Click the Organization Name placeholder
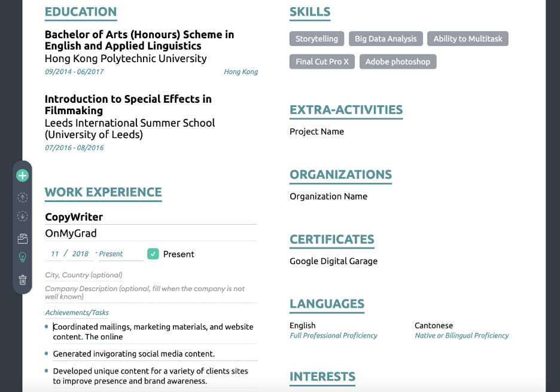This screenshot has width=560, height=392. coord(328,197)
